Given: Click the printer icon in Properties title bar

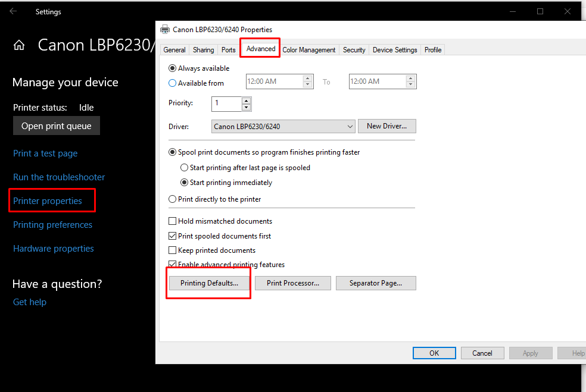Looking at the screenshot, I should click(165, 30).
